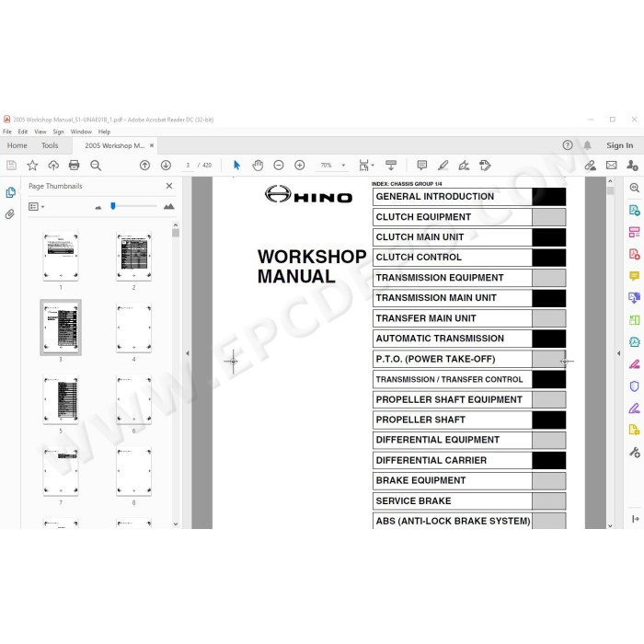
Task: Click the BRAKE EQUIPMENT index entry
Action: pyautogui.click(x=469, y=480)
